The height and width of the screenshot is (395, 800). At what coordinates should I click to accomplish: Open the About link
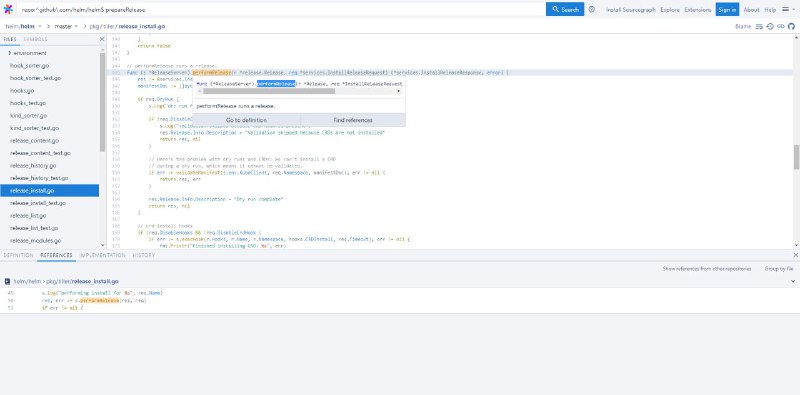[751, 10]
